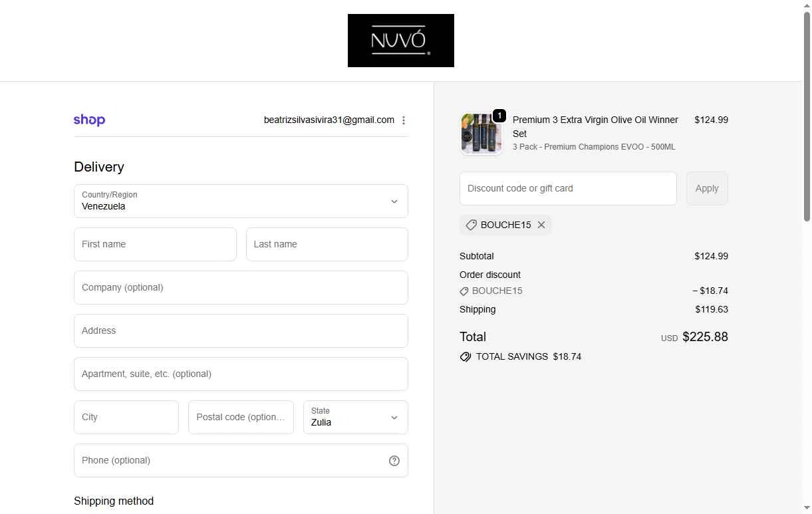Click the Total Savings tag icon
812x514 pixels.
pyautogui.click(x=466, y=356)
